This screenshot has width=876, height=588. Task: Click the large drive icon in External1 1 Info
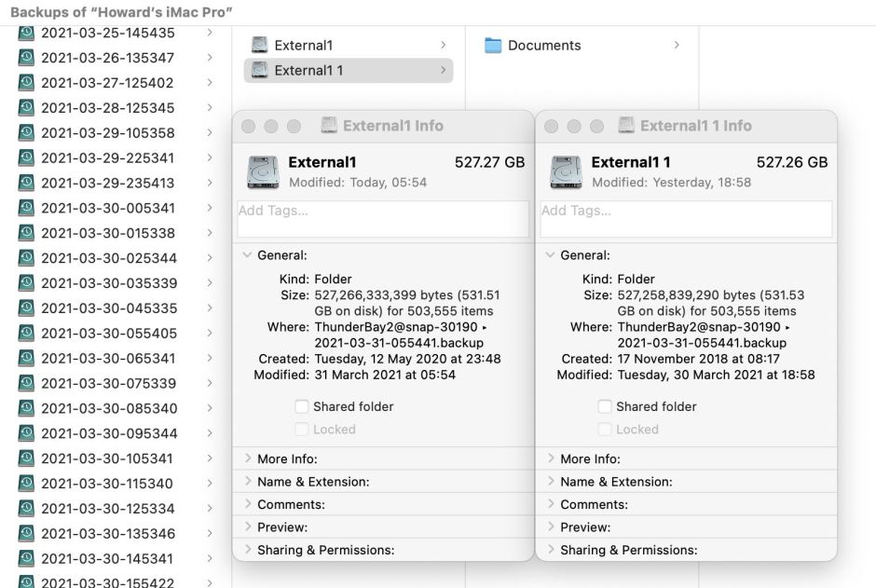click(566, 171)
